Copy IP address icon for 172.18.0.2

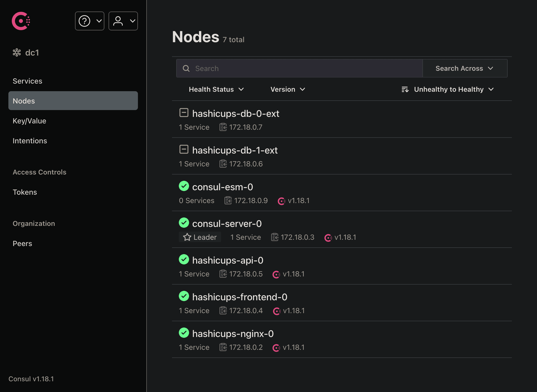pos(223,347)
